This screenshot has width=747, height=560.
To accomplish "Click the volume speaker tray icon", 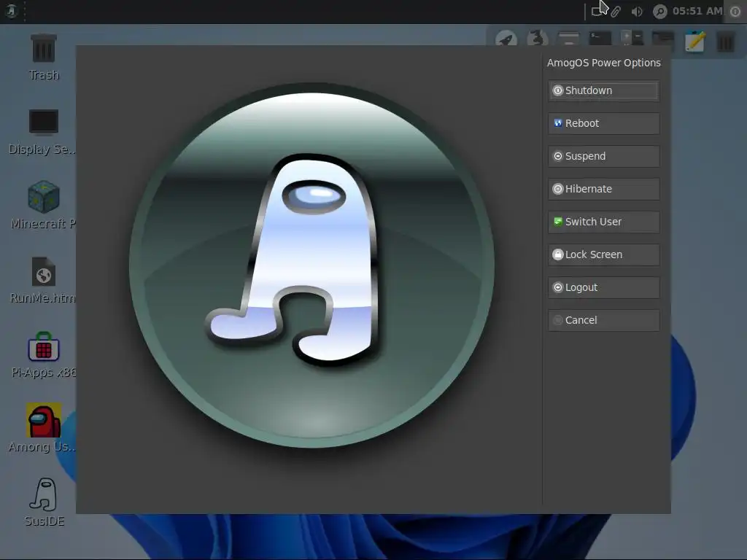I will [637, 12].
